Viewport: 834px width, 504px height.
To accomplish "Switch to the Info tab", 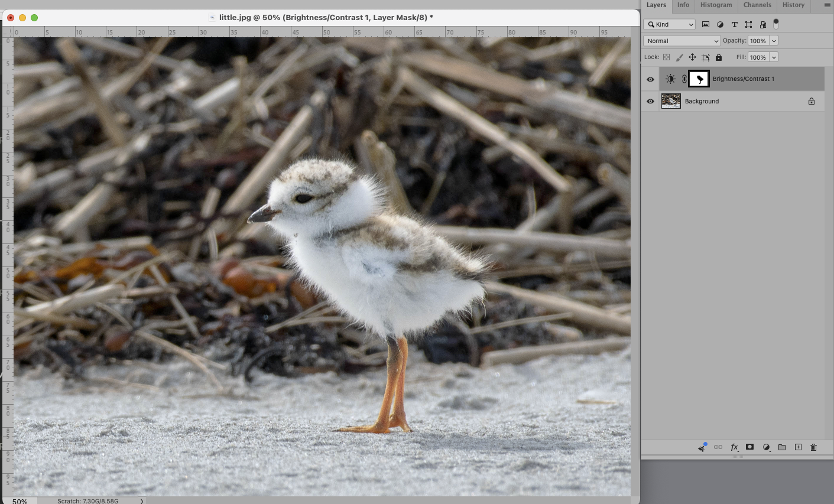I will pyautogui.click(x=683, y=5).
